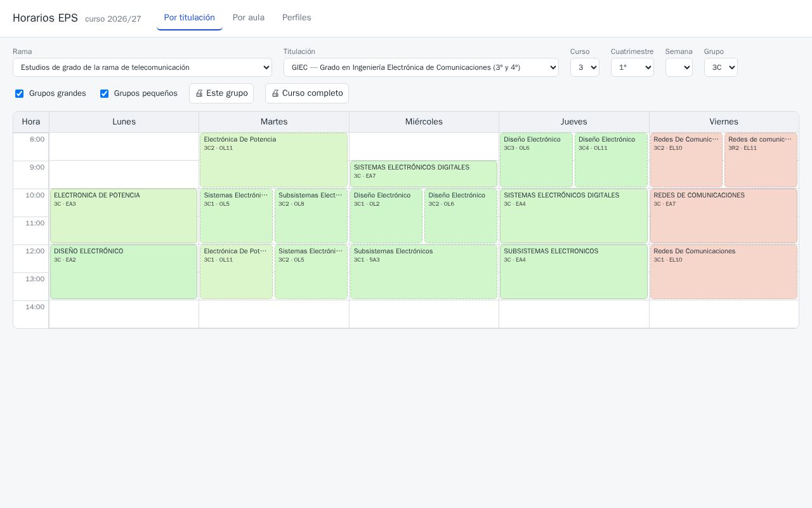
Task: Select REDES DE COMUNICACIONES 3C · EA7 block
Action: tap(724, 216)
